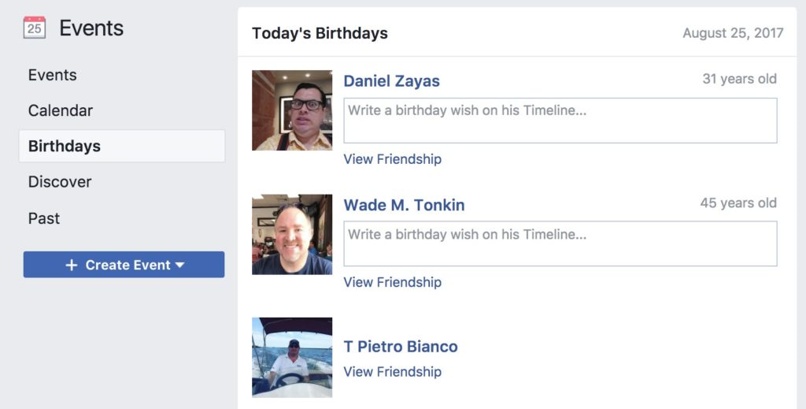Click Wade M. Tonkin's profile photo
This screenshot has width=806, height=409.
pos(292,234)
